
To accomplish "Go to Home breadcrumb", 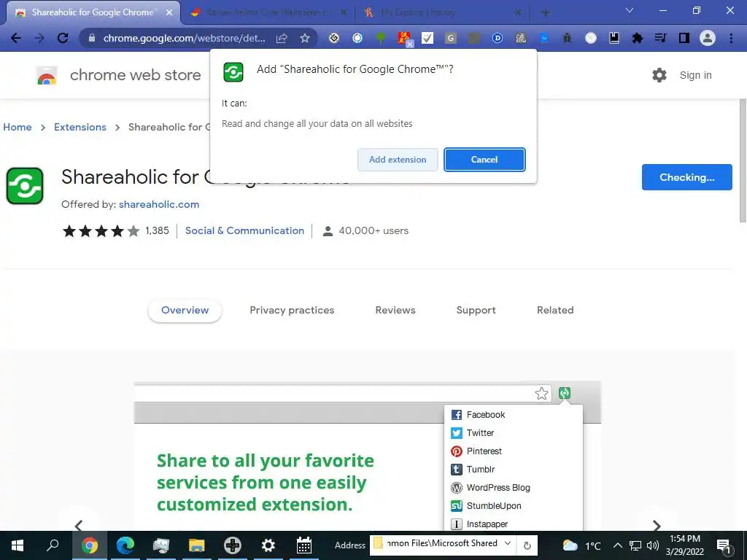I will point(18,127).
